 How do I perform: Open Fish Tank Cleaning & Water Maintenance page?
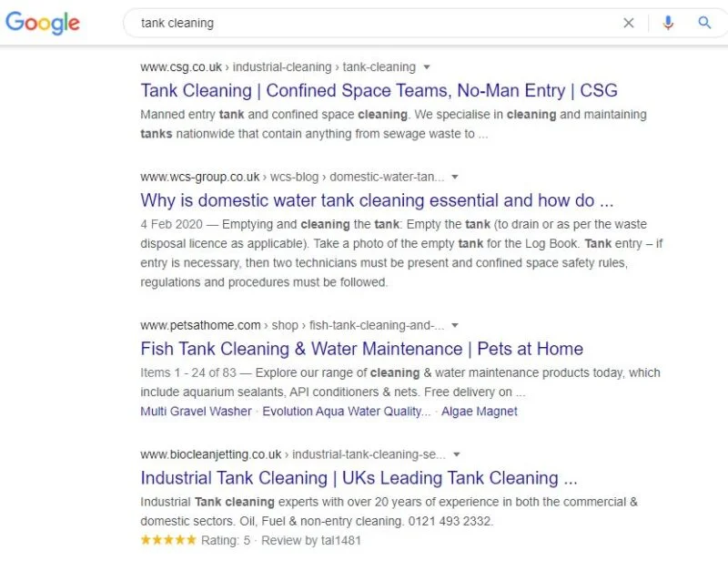[361, 349]
